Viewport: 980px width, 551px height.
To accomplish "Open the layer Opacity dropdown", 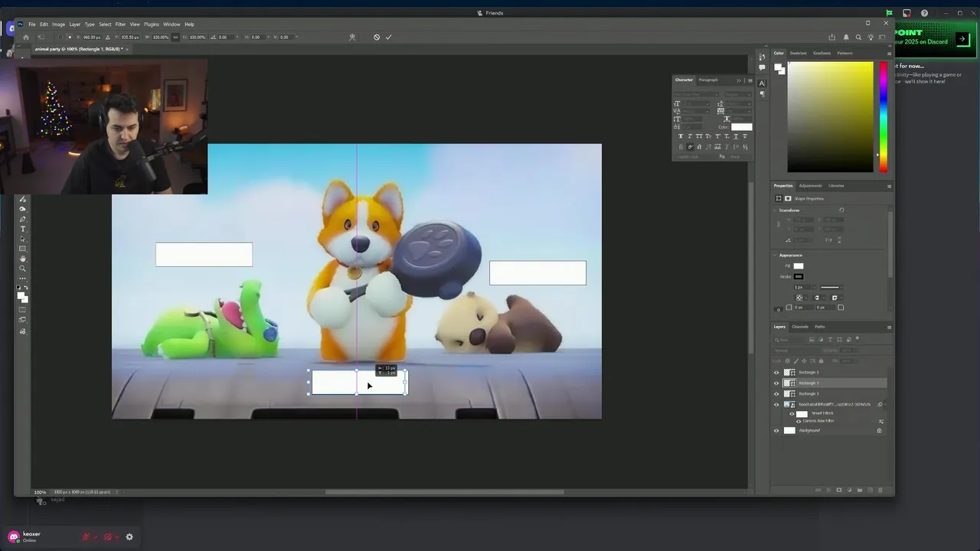I will 848,350.
